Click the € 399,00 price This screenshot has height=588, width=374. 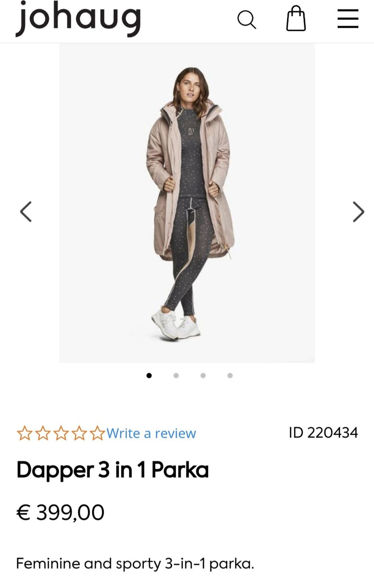coord(60,512)
